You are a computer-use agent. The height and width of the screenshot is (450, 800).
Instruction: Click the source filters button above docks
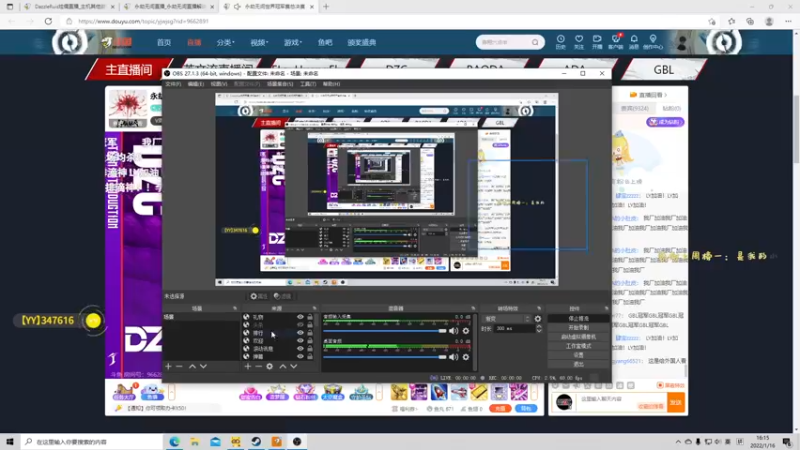(282, 296)
